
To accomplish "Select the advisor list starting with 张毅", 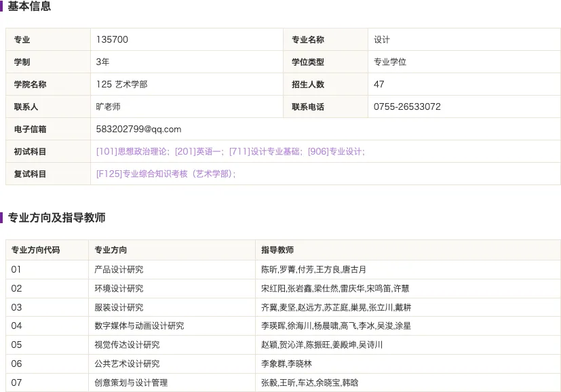I will point(309,383).
